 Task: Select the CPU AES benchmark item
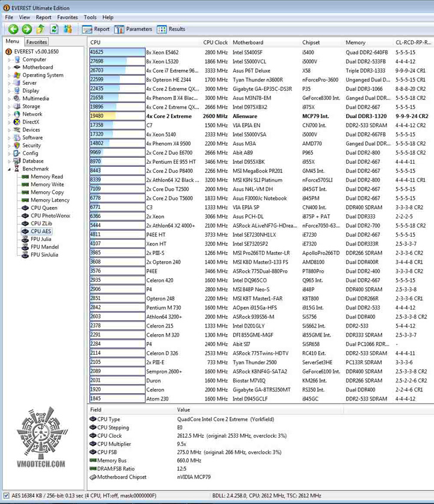[36, 231]
